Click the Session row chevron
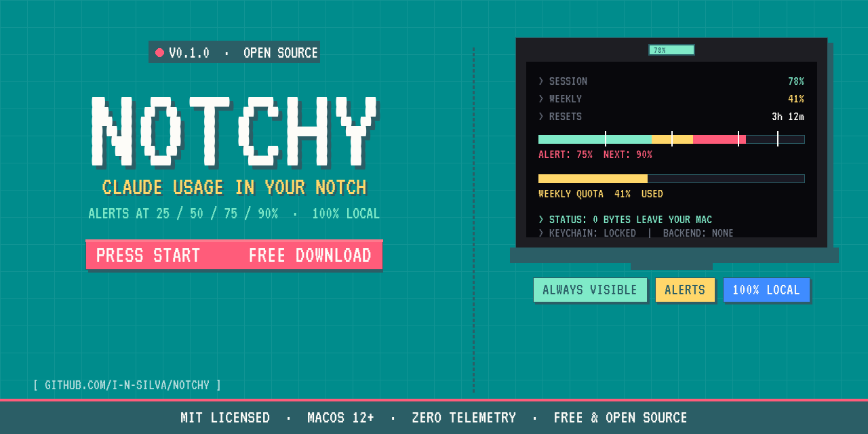 pyautogui.click(x=541, y=81)
